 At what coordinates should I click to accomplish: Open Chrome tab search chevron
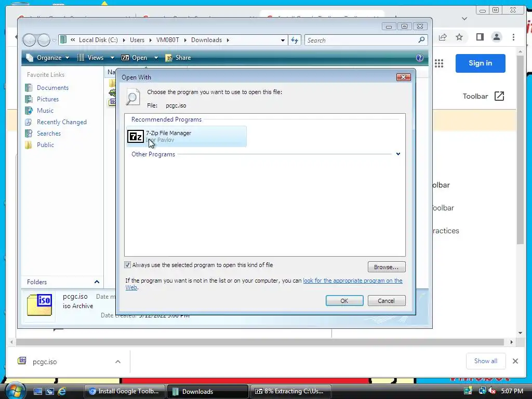[464, 19]
